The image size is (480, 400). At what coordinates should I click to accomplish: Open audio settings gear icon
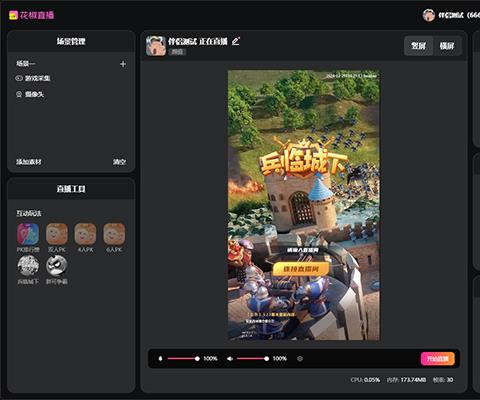300,359
